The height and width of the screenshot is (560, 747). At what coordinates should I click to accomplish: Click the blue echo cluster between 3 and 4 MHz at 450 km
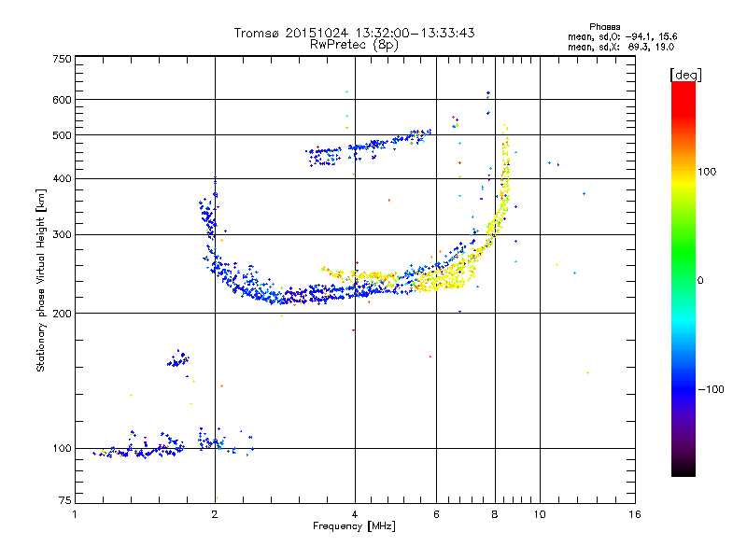pyautogui.click(x=324, y=157)
